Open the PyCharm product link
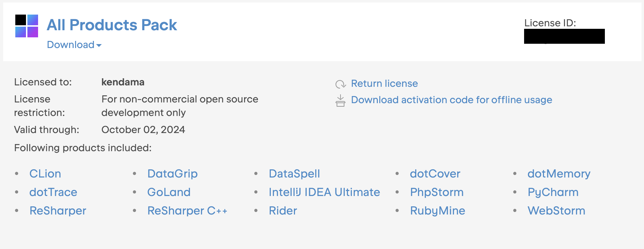This screenshot has height=249, width=644. (x=553, y=192)
